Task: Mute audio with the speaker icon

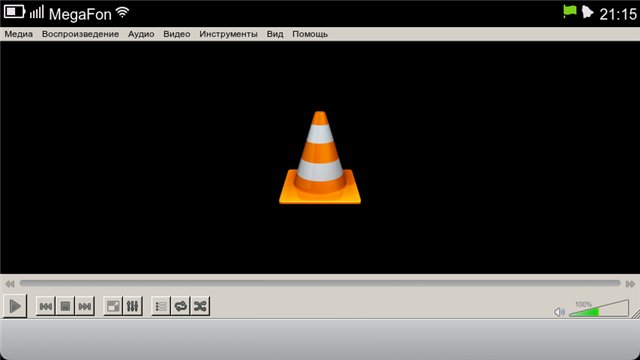Action: click(559, 312)
